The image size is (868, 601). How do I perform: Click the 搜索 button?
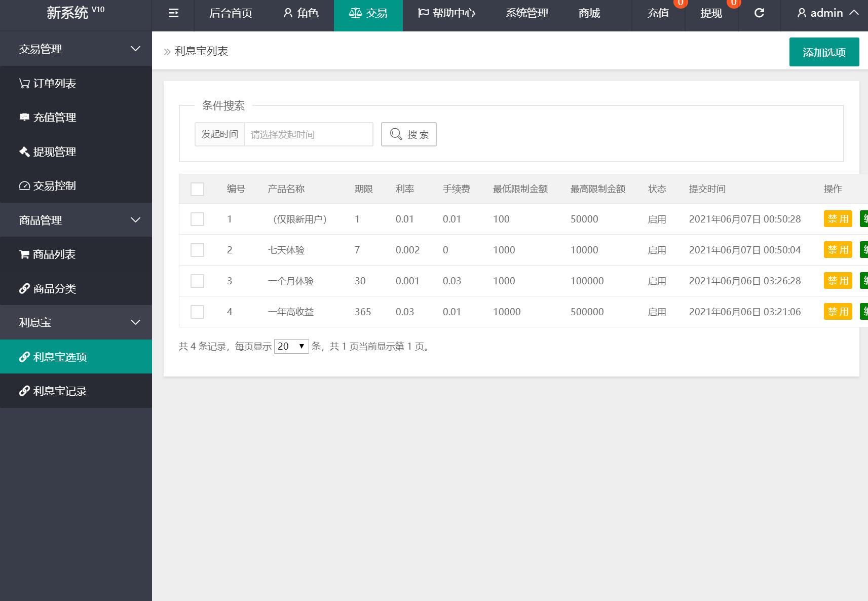(x=409, y=134)
